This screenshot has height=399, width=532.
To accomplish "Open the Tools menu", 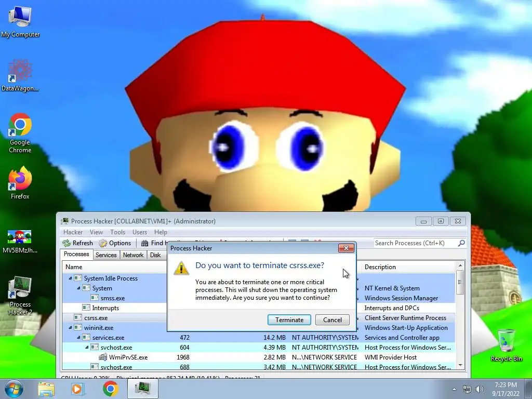I will (117, 232).
